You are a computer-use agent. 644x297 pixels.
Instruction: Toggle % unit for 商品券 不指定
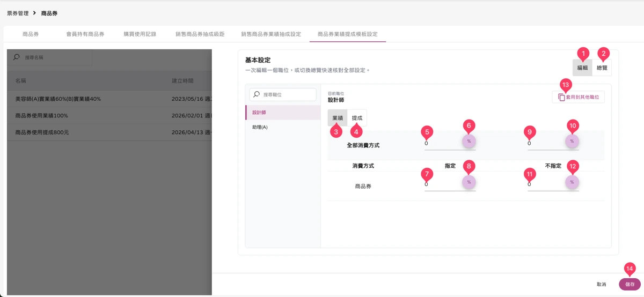point(572,182)
